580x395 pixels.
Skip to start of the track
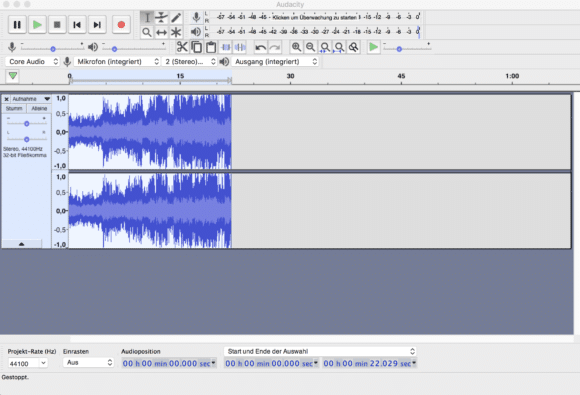click(x=77, y=25)
